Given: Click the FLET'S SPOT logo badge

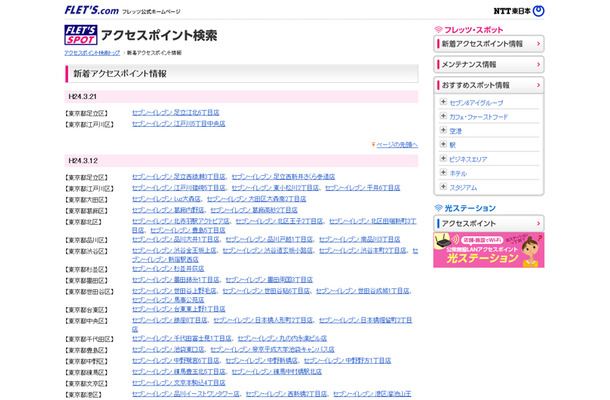Looking at the screenshot, I should 81,35.
